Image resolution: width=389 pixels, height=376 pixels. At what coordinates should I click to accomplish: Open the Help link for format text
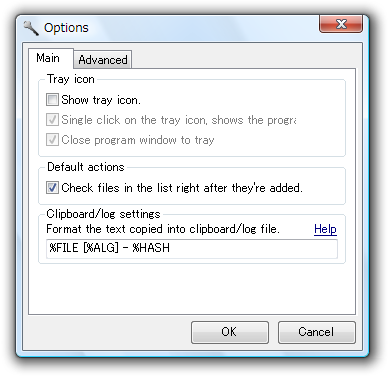325,229
